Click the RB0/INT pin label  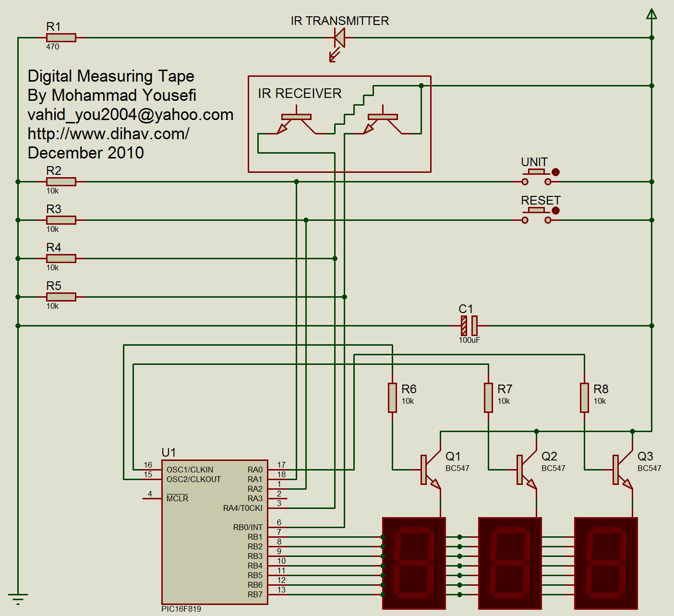248,527
